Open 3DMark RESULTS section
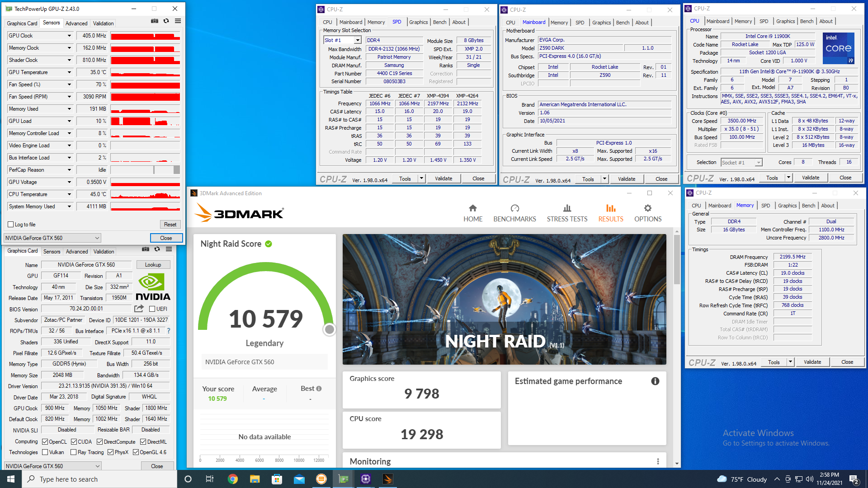 coord(611,213)
